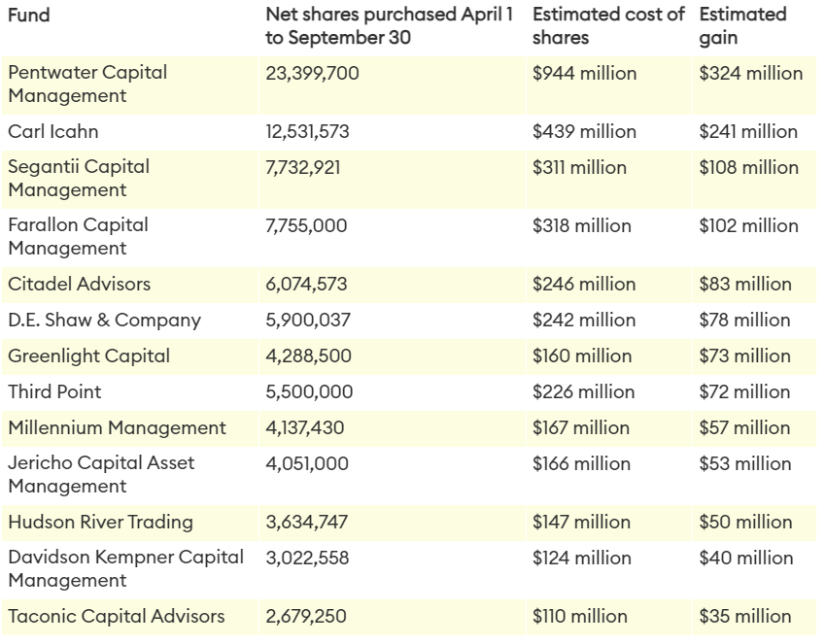Click the Estimated gain column header

[743, 27]
